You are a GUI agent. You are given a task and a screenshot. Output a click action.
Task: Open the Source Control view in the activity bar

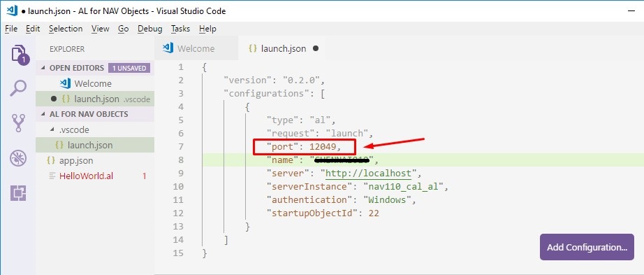point(18,122)
